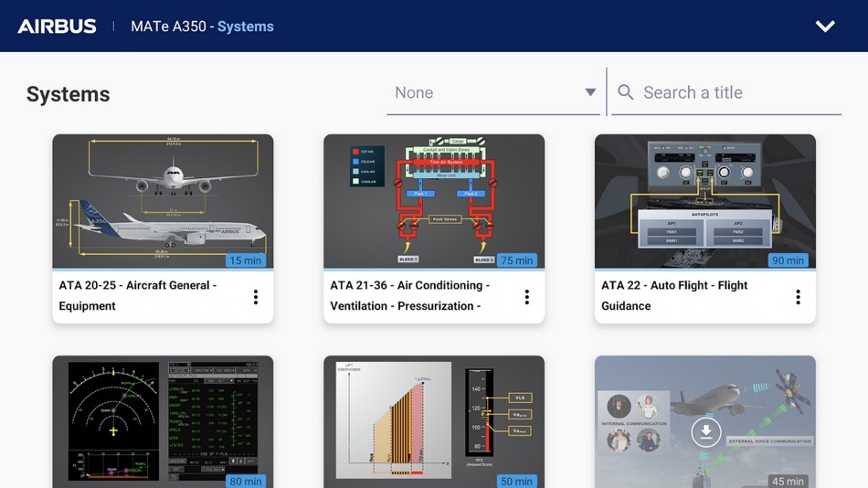Download the communication module via download icon
This screenshot has height=488, width=868.
coord(705,431)
